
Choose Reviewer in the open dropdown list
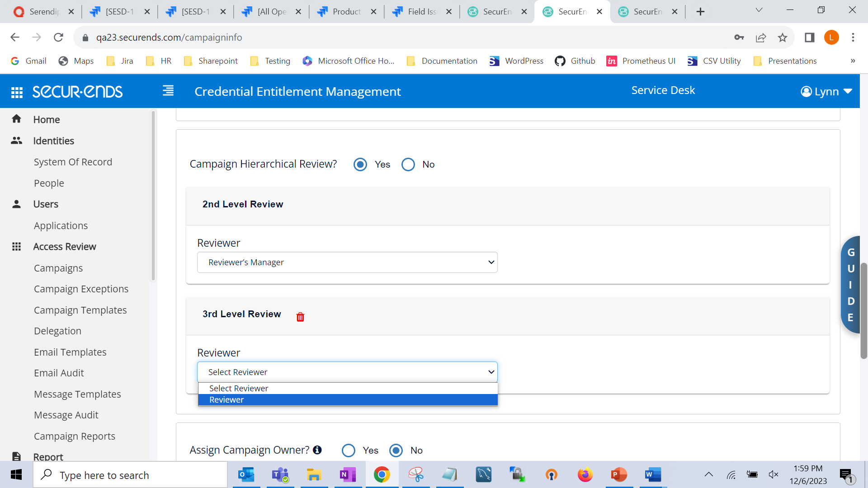point(226,399)
